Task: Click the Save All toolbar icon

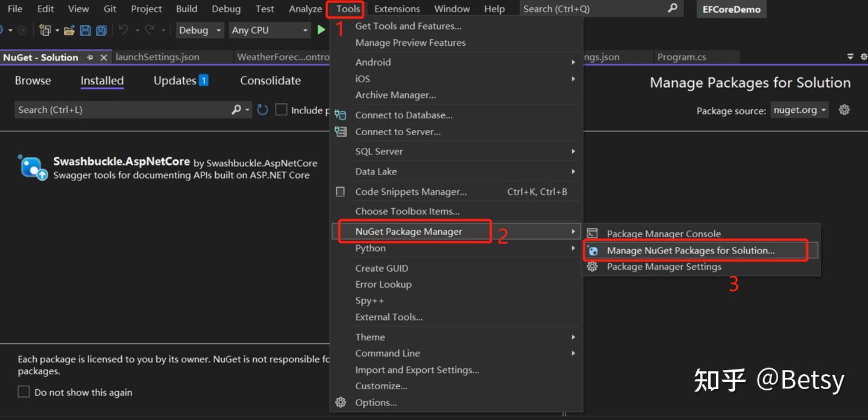Action: pos(101,30)
